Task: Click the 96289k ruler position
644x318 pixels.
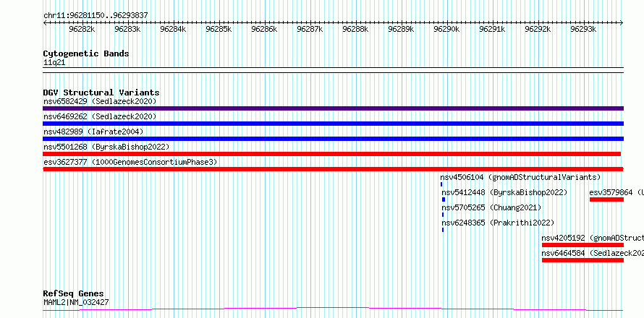Action: point(402,29)
